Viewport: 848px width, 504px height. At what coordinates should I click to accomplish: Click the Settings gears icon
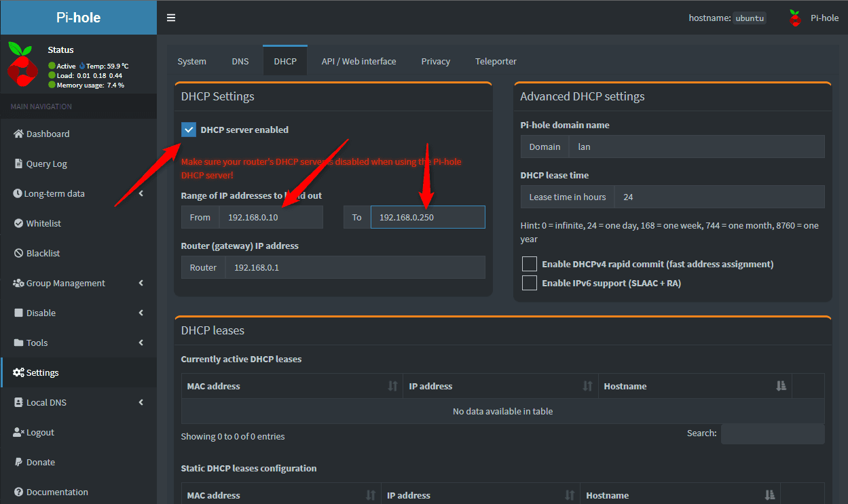(19, 372)
